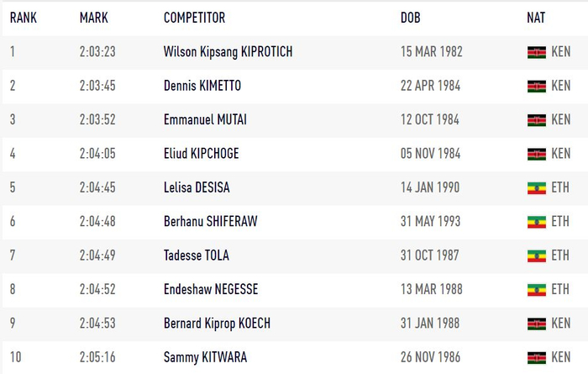588x374 pixels.
Task: Open Wilson Kipsang KIPROTICH profile link
Action: (x=228, y=52)
